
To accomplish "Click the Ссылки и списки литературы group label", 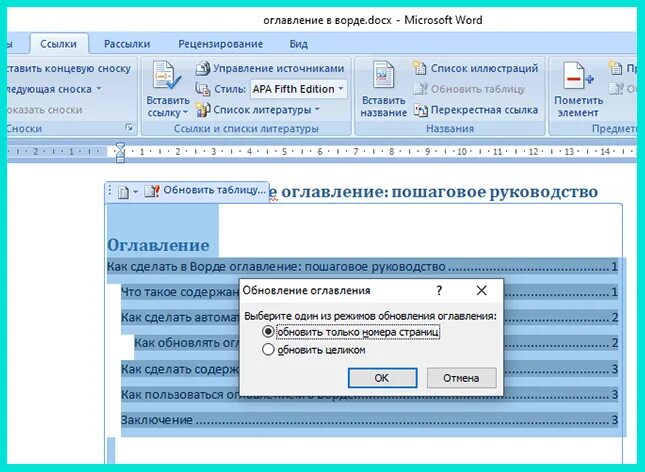I will (246, 128).
